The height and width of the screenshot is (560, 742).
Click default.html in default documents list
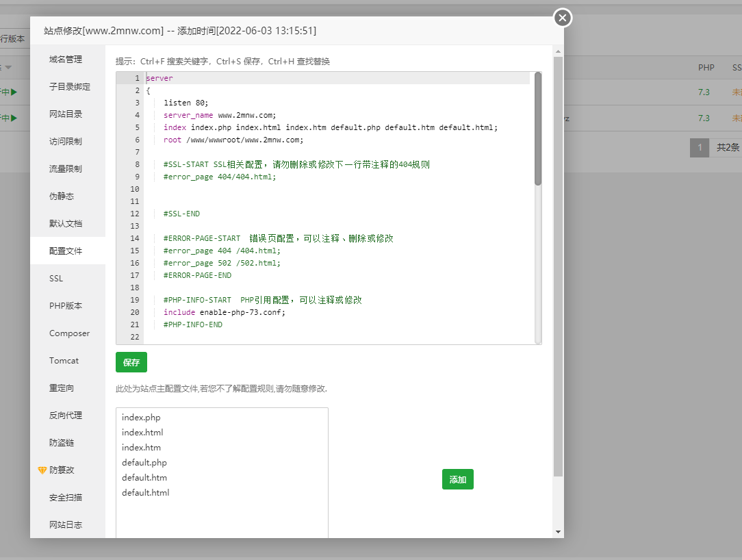(x=145, y=493)
